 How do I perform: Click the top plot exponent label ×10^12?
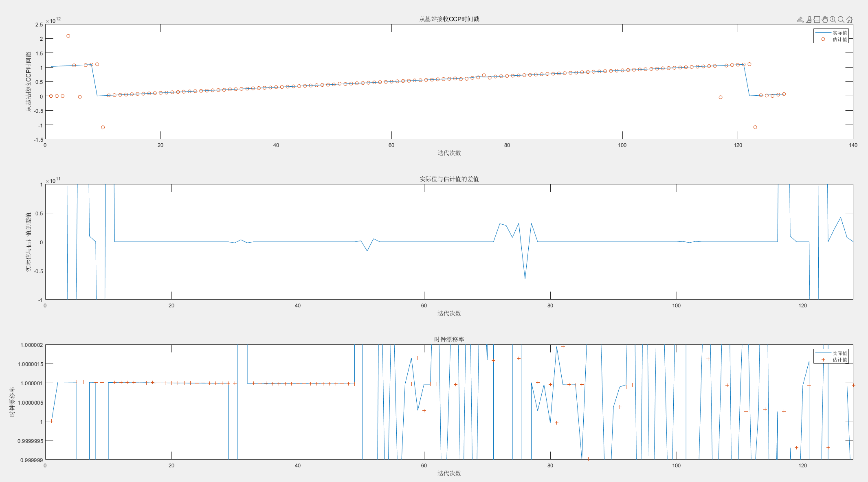(x=53, y=20)
